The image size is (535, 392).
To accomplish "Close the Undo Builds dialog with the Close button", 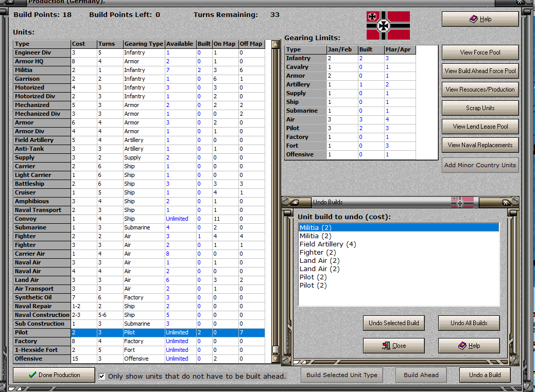I will pos(394,346).
